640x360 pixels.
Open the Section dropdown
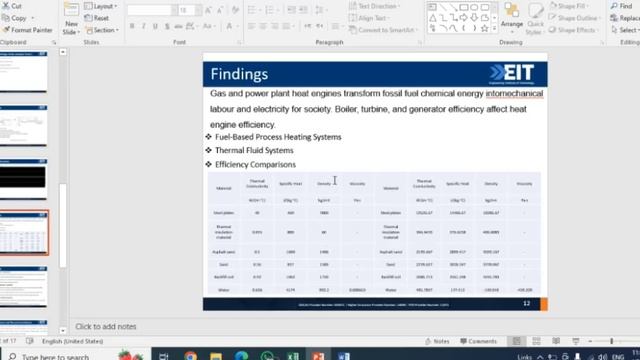tap(102, 30)
